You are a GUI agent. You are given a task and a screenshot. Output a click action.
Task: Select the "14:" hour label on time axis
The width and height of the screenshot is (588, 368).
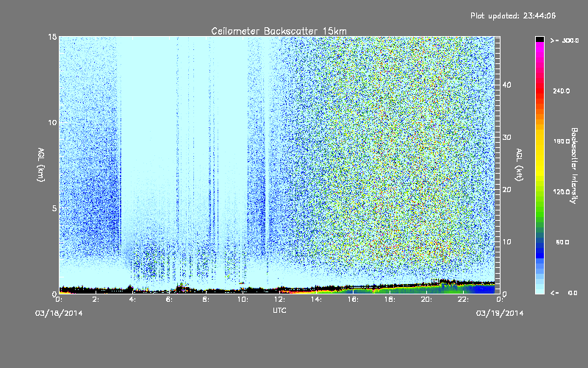click(x=317, y=300)
